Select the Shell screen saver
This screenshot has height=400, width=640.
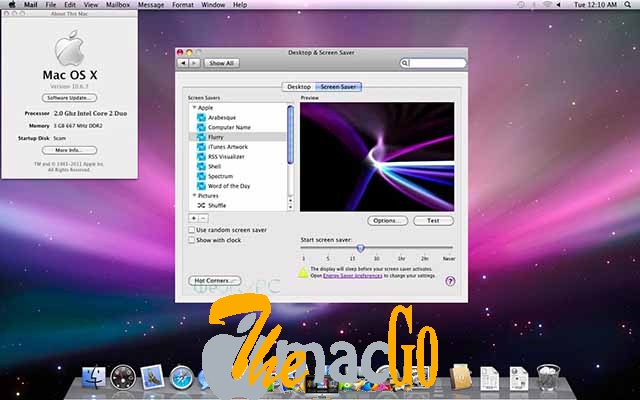pos(238,167)
